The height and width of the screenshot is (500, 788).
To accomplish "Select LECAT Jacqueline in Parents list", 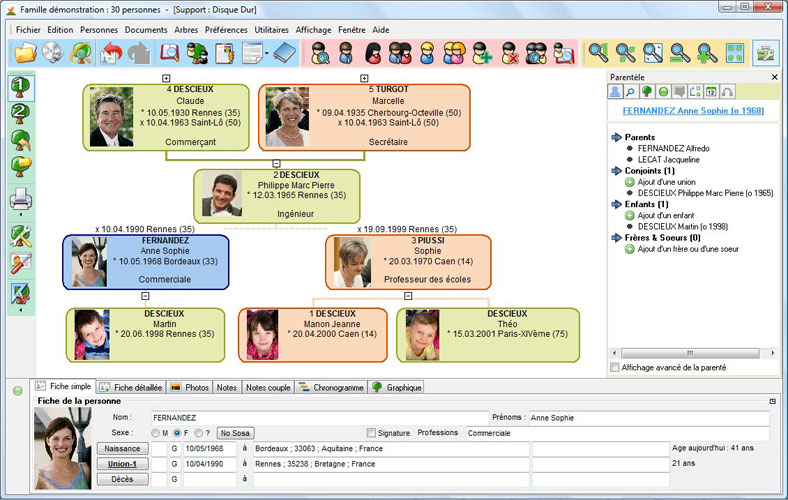I will click(x=668, y=159).
